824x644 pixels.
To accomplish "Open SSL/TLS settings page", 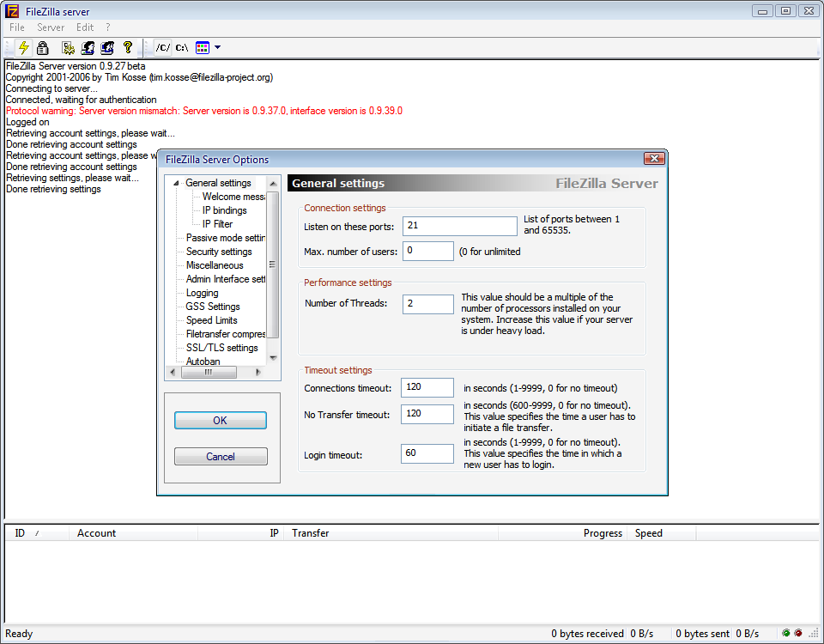I will [221, 348].
